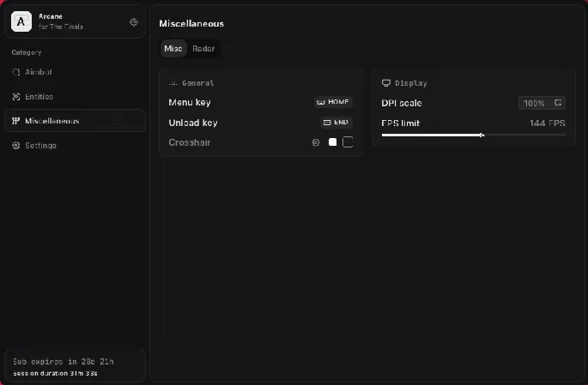This screenshot has width=588, height=385.
Task: Switch to the Radar tab
Action: 203,49
